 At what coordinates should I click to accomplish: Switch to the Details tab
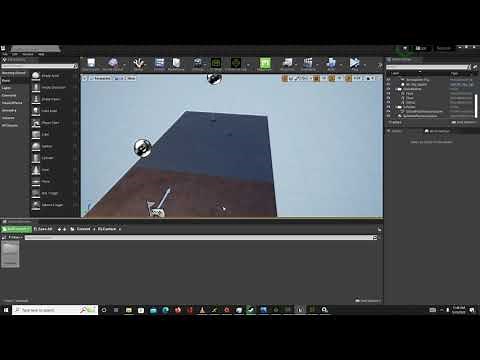tap(396, 131)
